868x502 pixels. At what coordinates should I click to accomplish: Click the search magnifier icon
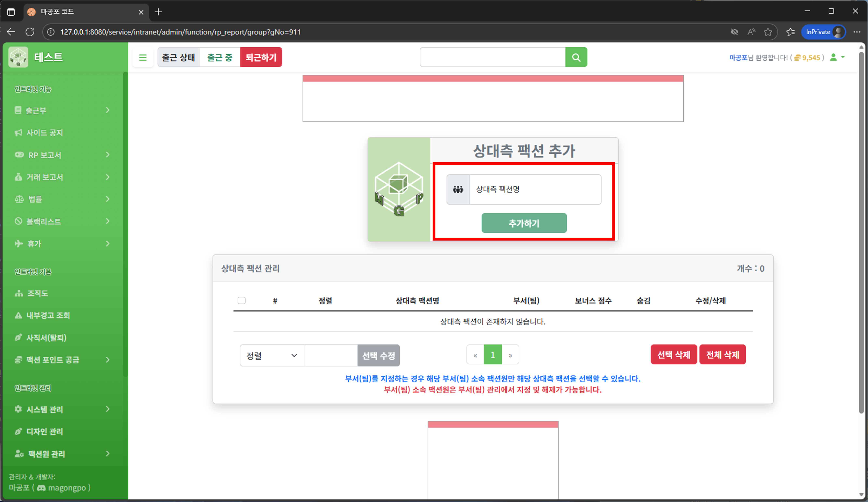576,57
